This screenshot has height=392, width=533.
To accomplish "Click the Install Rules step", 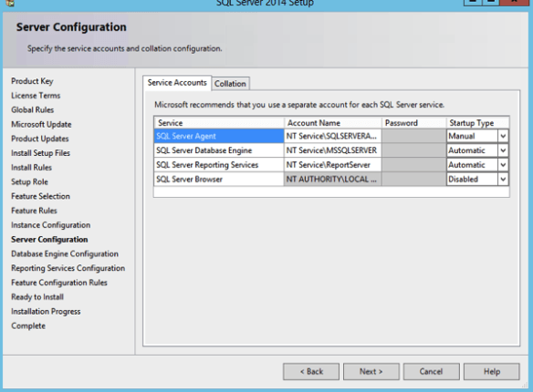I will click(x=32, y=168).
